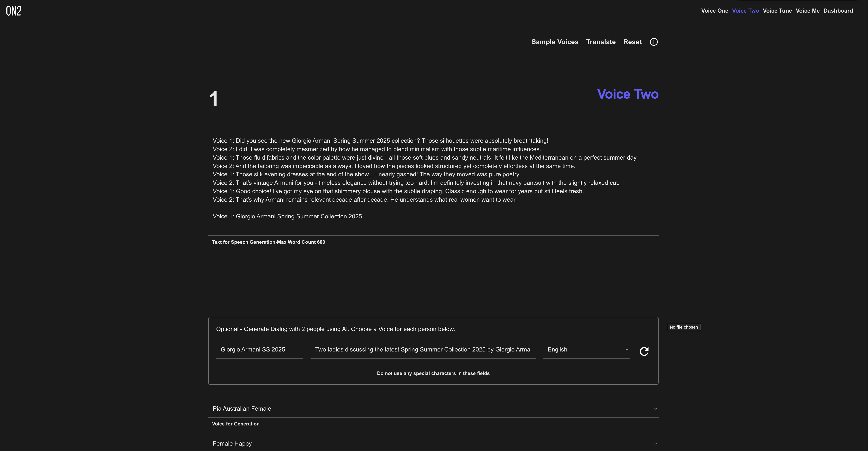Click the ON2 logo
Image resolution: width=868 pixels, height=451 pixels.
pyautogui.click(x=14, y=11)
